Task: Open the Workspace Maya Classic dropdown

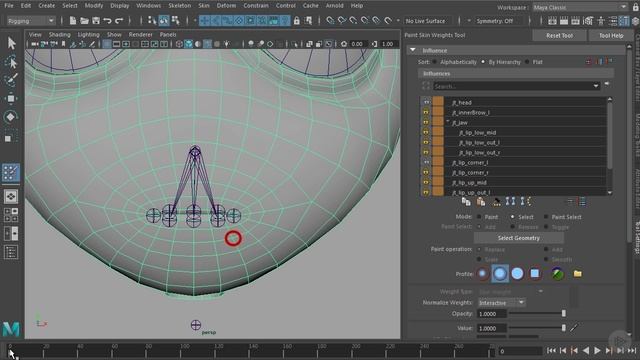Action: (x=580, y=7)
